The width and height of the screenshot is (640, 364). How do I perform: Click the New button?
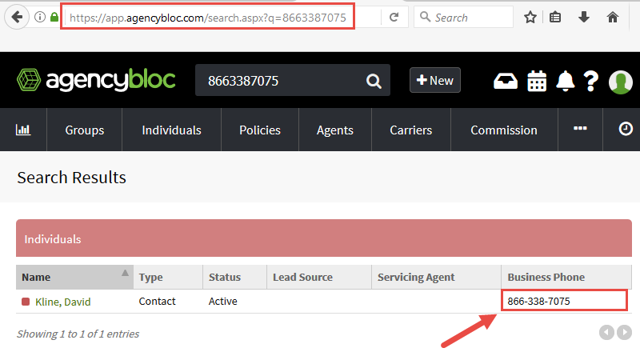point(435,80)
